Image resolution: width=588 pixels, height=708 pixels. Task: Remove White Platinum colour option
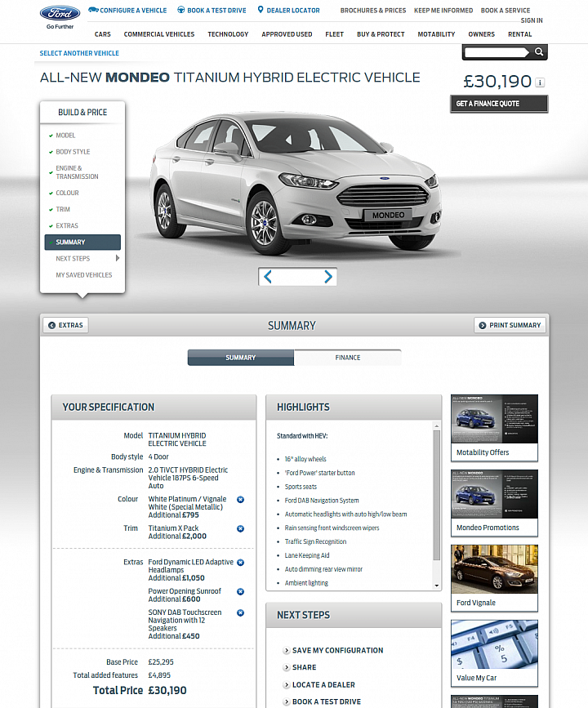[x=241, y=500]
